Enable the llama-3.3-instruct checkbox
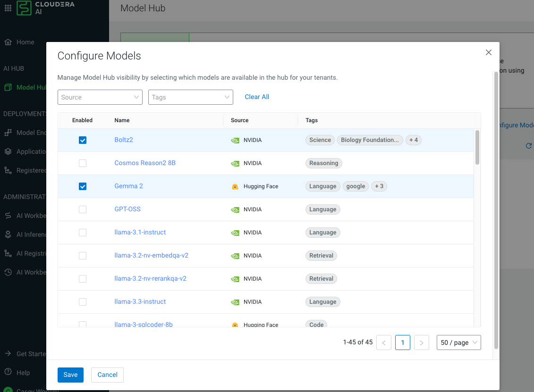The image size is (534, 392). (83, 302)
